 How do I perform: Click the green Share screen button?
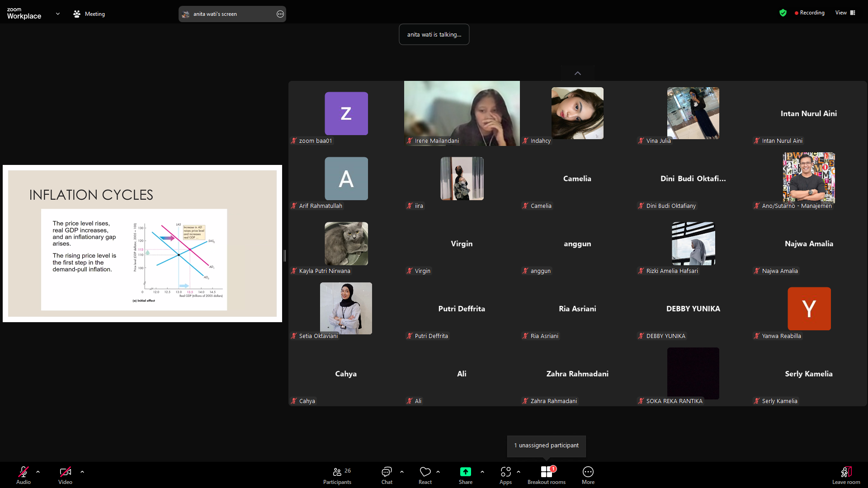coord(466,475)
